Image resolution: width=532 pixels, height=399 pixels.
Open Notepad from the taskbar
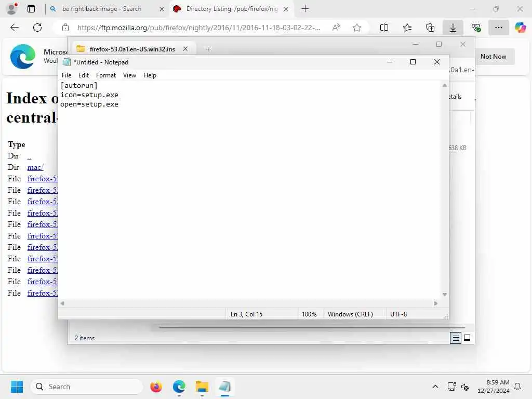(224, 387)
